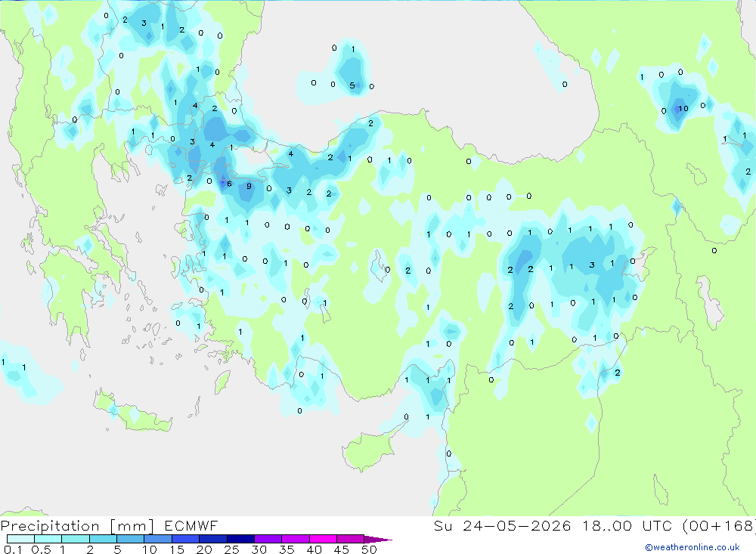Open the weatheronline.co.uk link

pos(692,547)
